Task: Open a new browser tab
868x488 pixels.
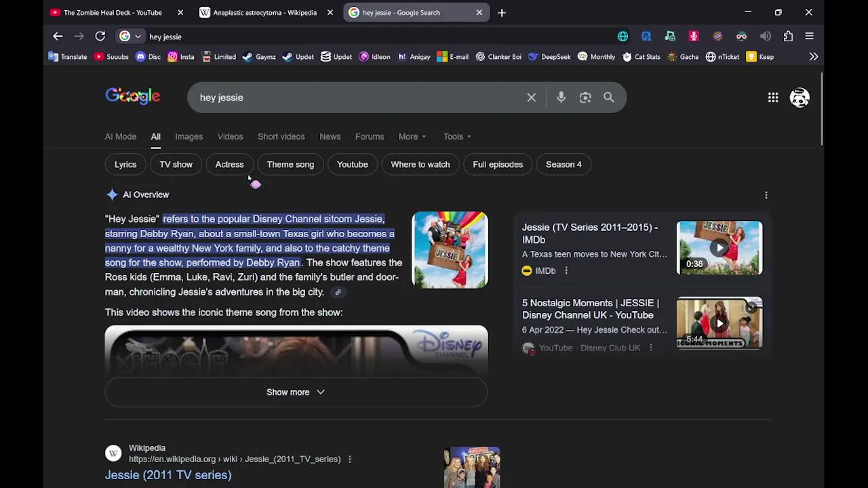Action: (x=502, y=12)
